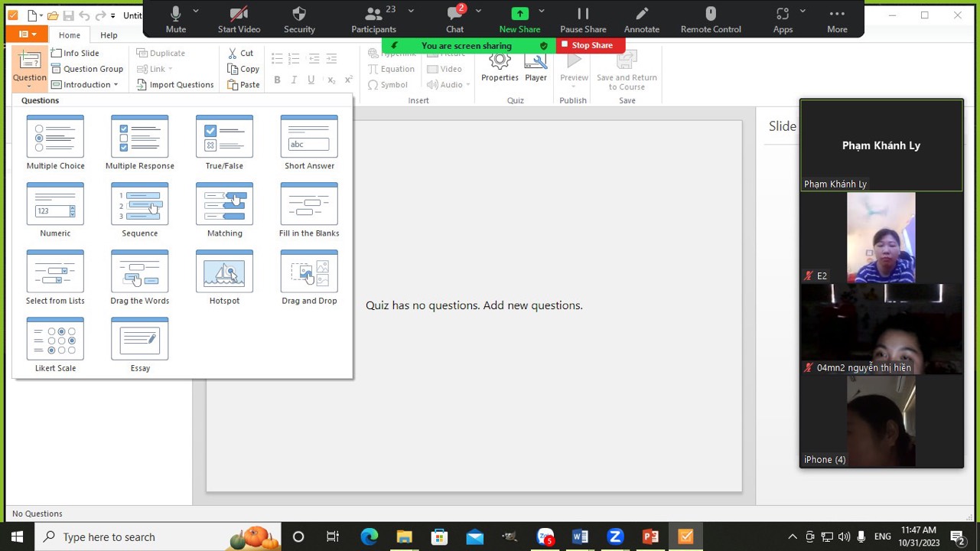Expand the Introduction dropdown
This screenshot has width=980, height=551.
116,85
